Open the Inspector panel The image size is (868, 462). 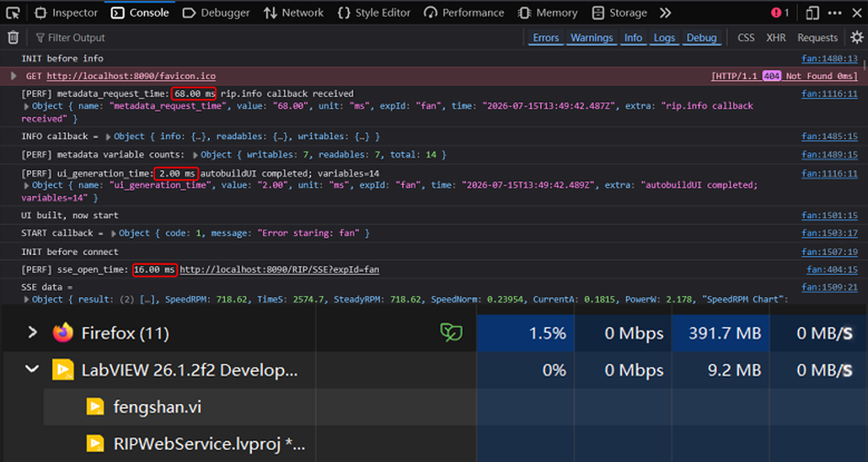66,13
